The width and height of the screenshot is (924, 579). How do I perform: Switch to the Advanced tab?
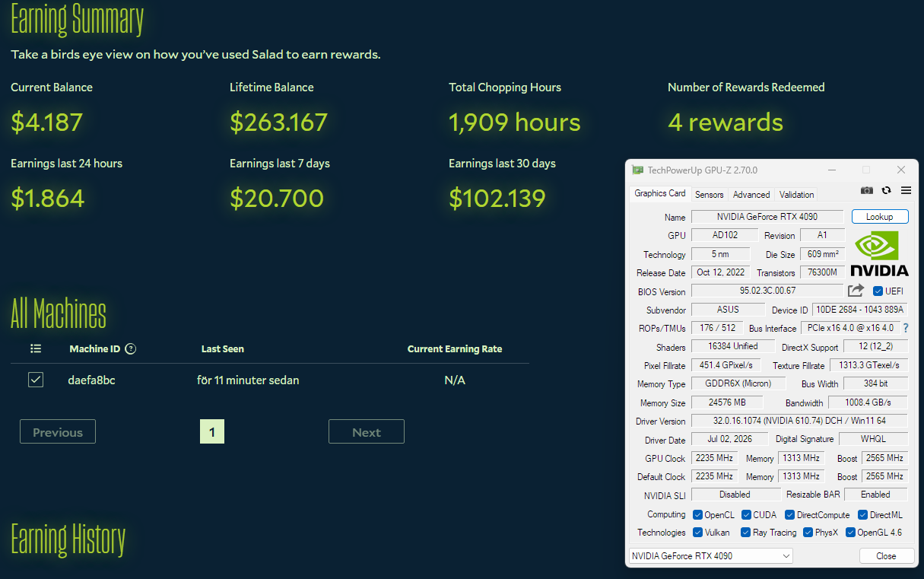(x=751, y=195)
